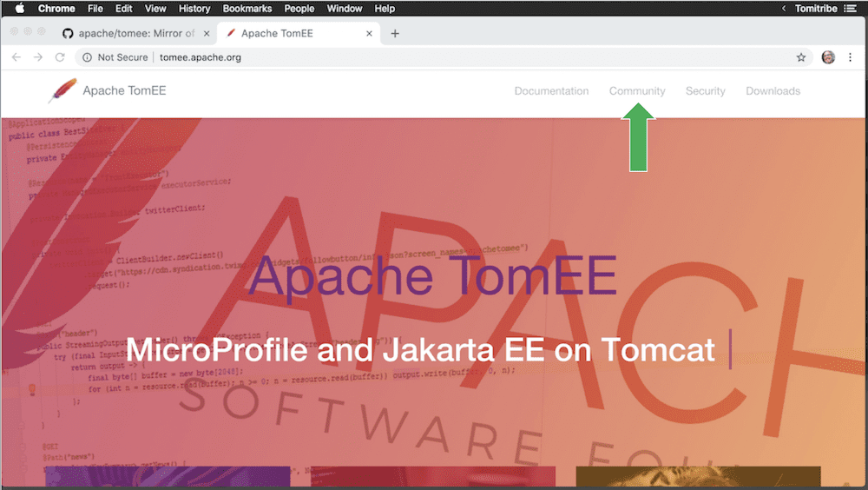Open the Apple menu
868x490 pixels.
tap(20, 8)
